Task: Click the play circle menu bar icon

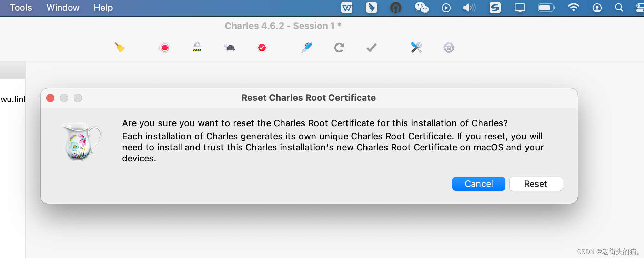Action: (446, 8)
